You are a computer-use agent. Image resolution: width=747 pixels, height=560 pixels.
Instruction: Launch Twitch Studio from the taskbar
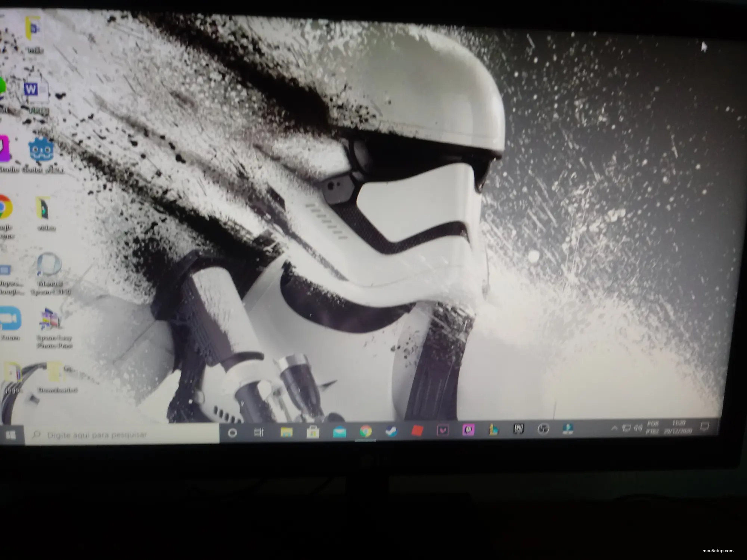pyautogui.click(x=468, y=430)
